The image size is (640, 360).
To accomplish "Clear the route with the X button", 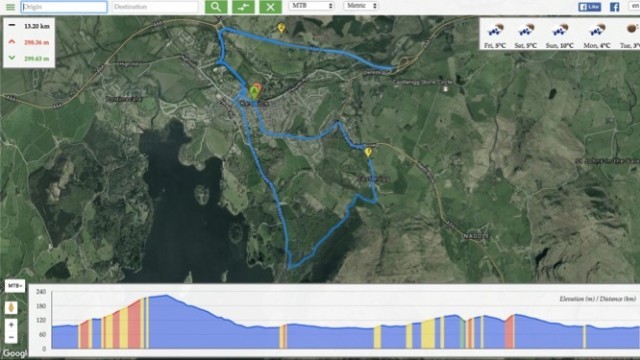I will point(270,7).
